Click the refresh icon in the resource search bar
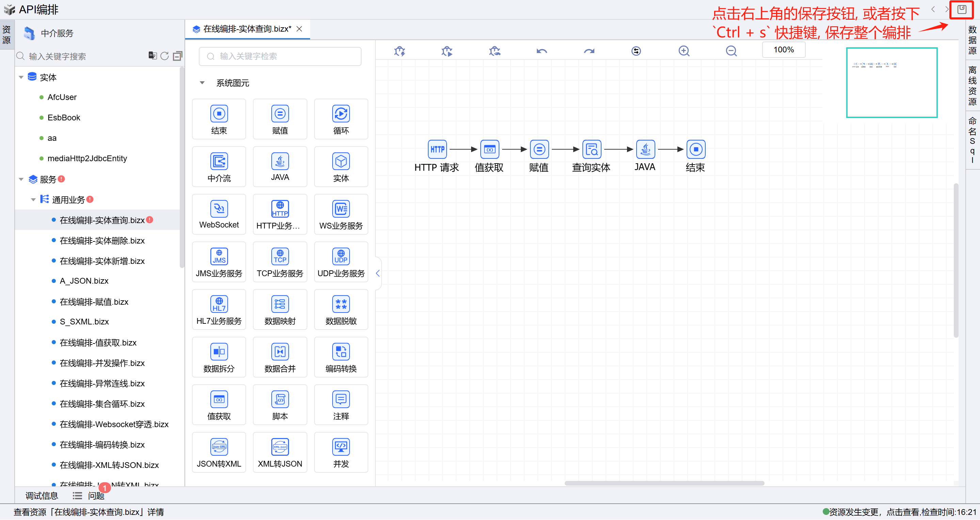This screenshot has width=980, height=520. [164, 56]
